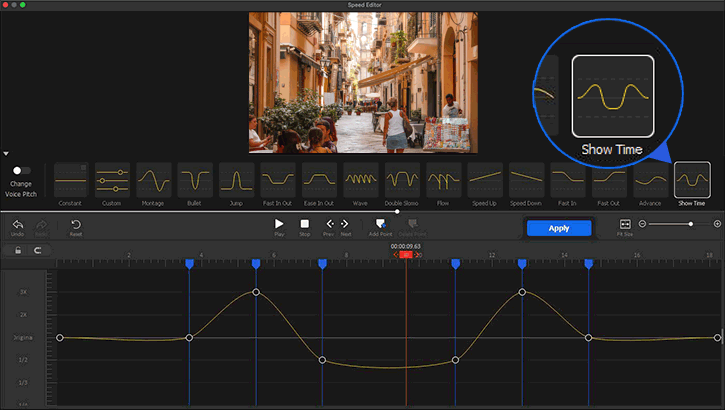
Task: Click the Fit Size button
Action: click(625, 225)
